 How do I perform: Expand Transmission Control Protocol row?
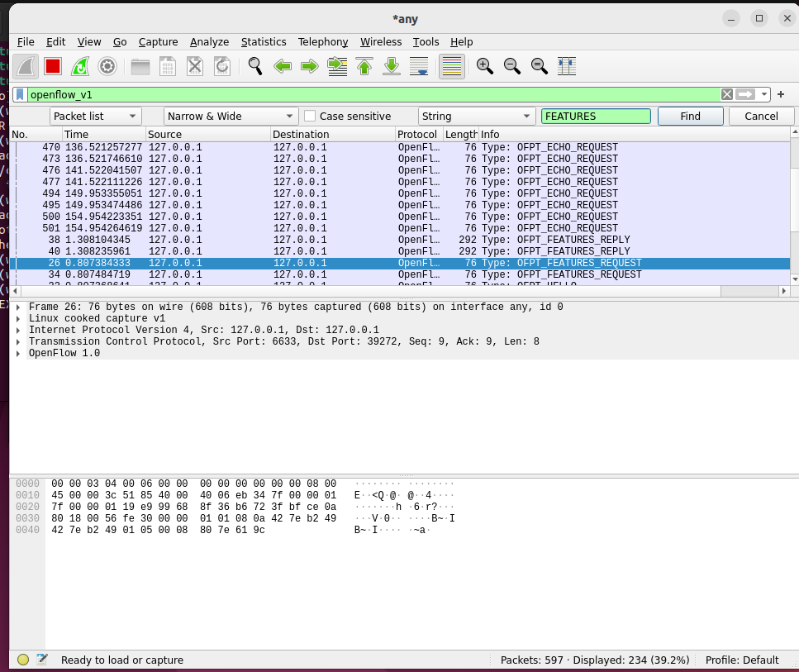pos(18,341)
